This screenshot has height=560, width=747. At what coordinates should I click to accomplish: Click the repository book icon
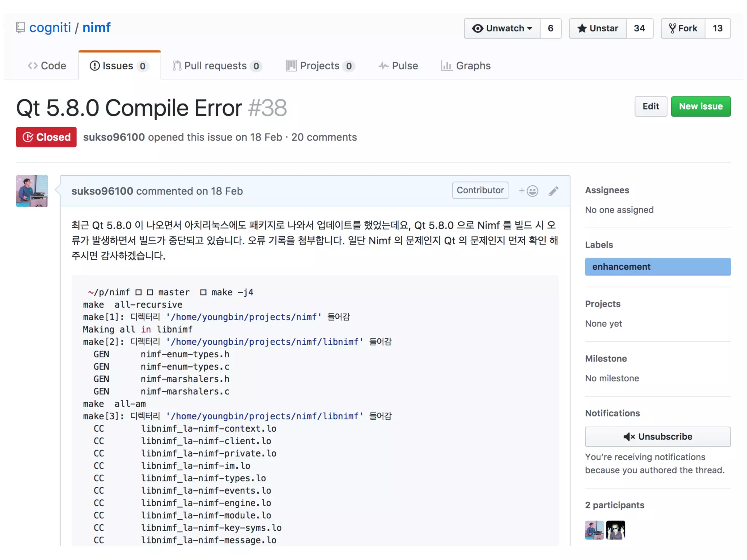(x=20, y=28)
